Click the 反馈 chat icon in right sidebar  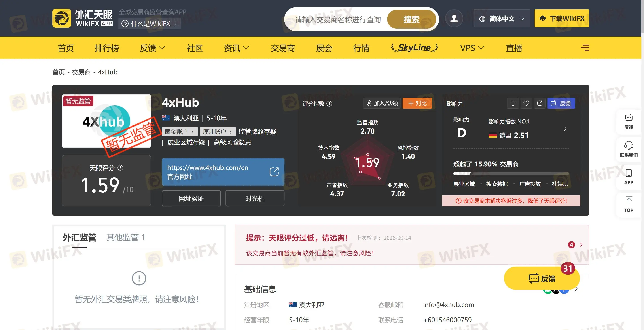point(629,122)
